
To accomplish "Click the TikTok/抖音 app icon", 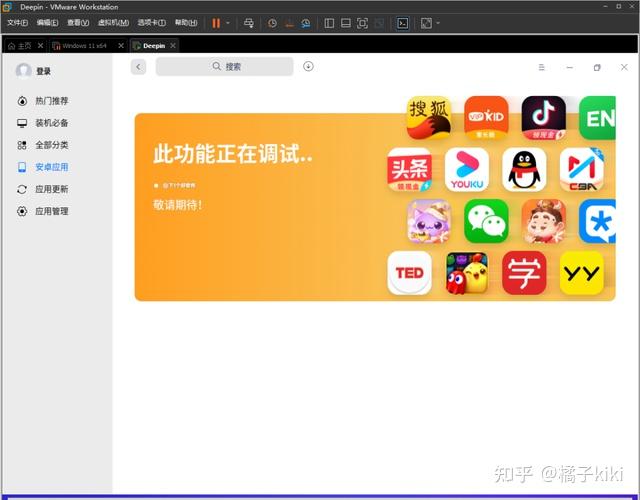I will 544,118.
